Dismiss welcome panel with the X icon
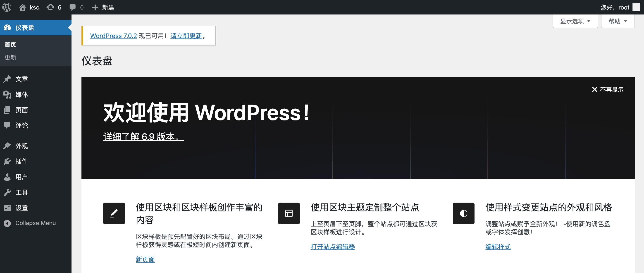 click(594, 89)
